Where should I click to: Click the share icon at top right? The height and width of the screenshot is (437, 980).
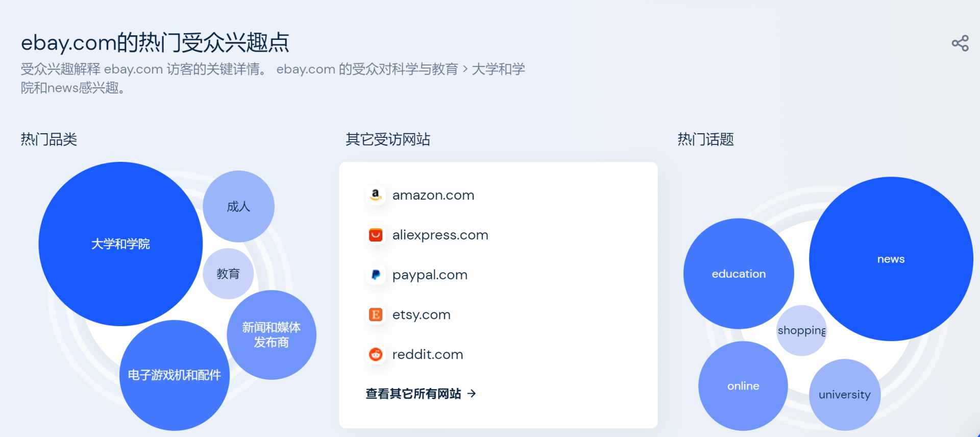click(x=960, y=43)
